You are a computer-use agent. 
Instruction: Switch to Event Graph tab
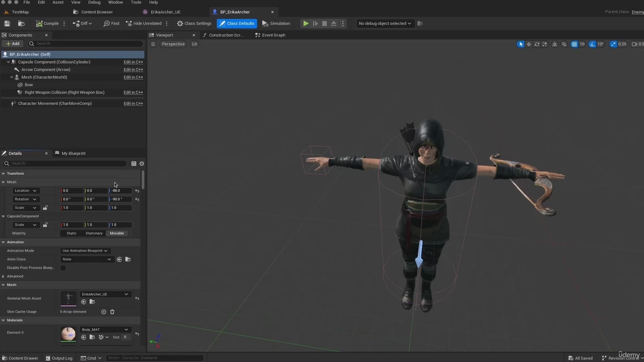[274, 35]
